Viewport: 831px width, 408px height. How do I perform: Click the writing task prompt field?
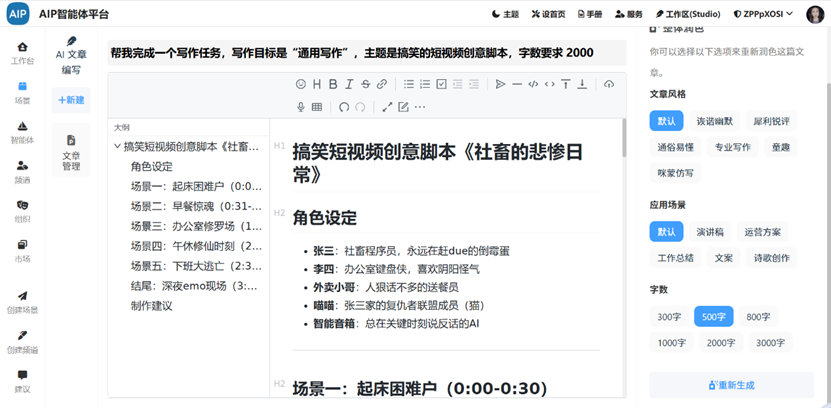pos(367,53)
